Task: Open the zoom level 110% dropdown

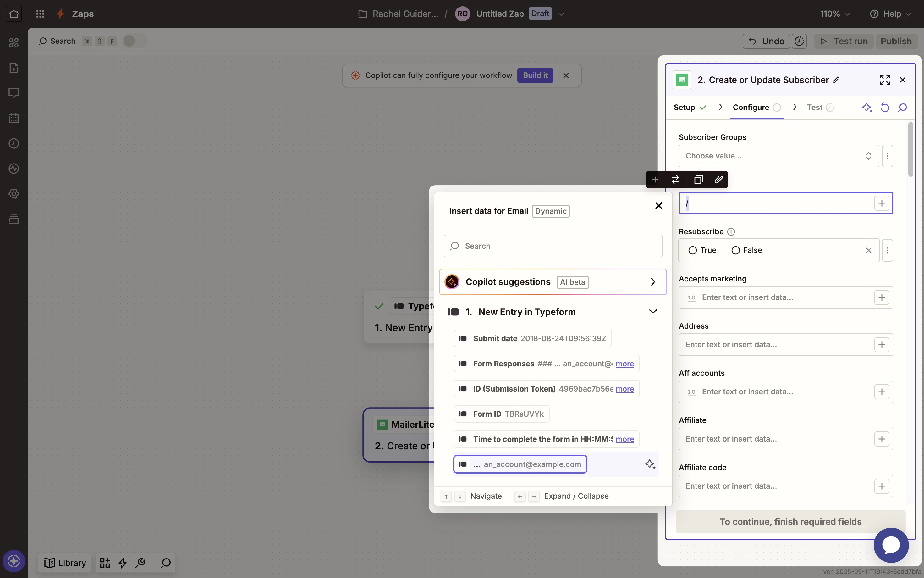Action: pos(835,14)
